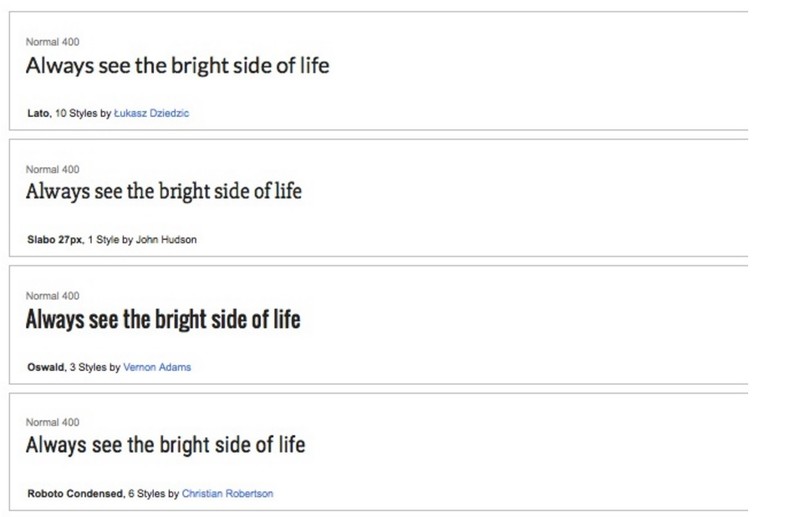Select the Lato font name

pyautogui.click(x=37, y=114)
